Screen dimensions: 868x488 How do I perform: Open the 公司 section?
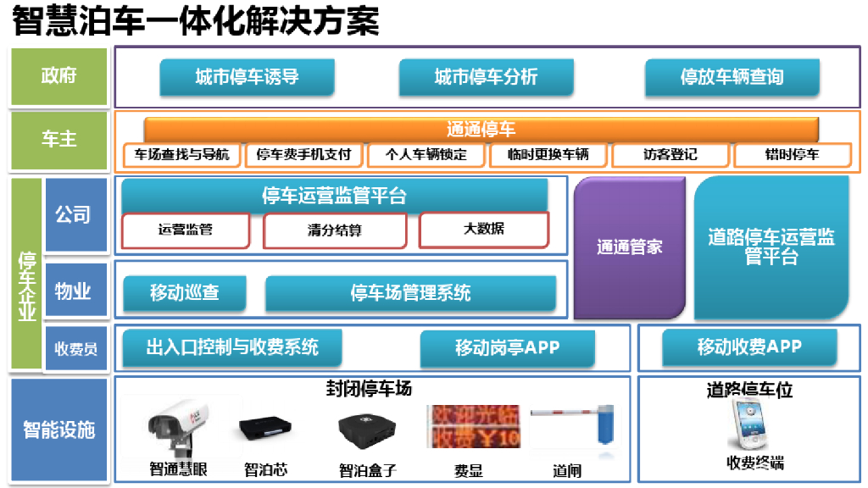(75, 215)
